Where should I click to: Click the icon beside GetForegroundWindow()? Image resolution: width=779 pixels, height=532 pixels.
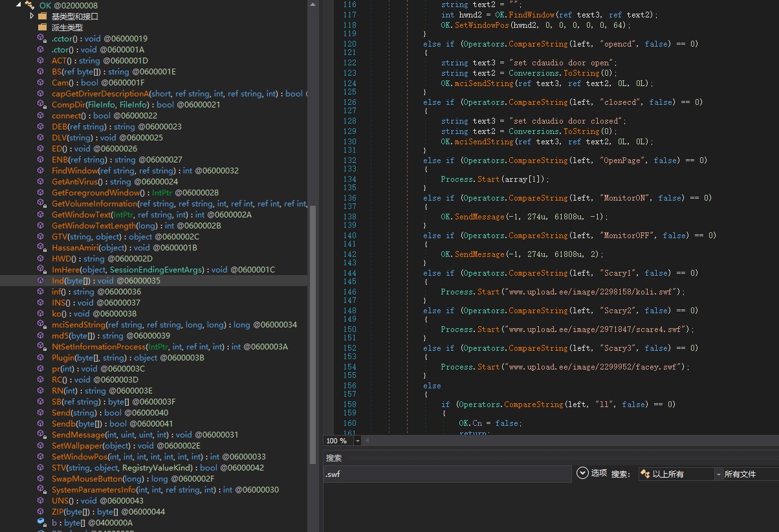(x=41, y=192)
